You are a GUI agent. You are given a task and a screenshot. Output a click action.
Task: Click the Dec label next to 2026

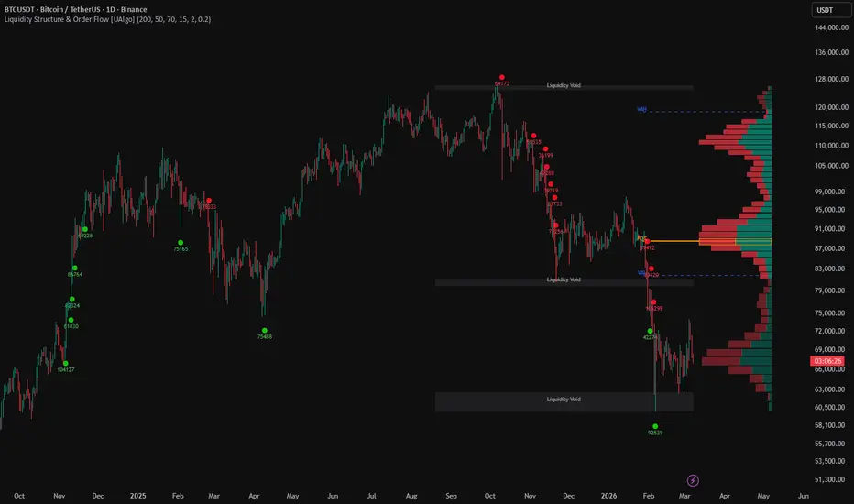tap(569, 496)
